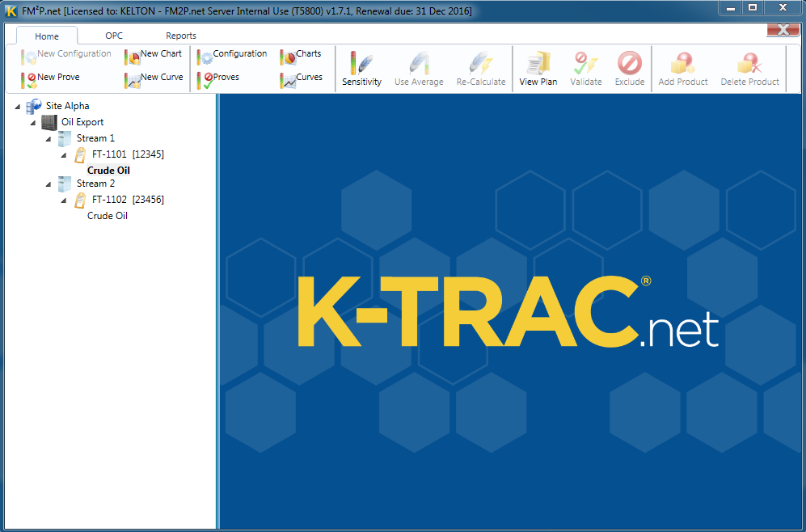The width and height of the screenshot is (806, 532).
Task: Click the Add Product icon
Action: pyautogui.click(x=682, y=63)
